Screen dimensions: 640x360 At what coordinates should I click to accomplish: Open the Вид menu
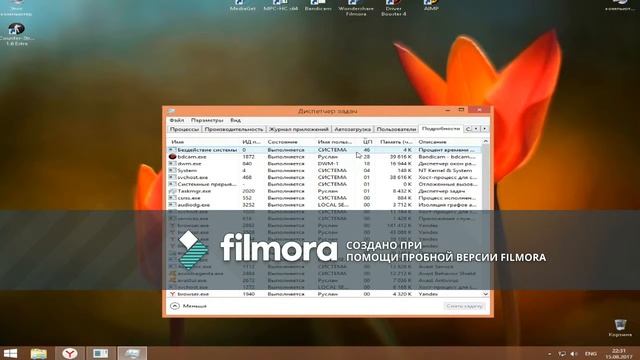236,120
